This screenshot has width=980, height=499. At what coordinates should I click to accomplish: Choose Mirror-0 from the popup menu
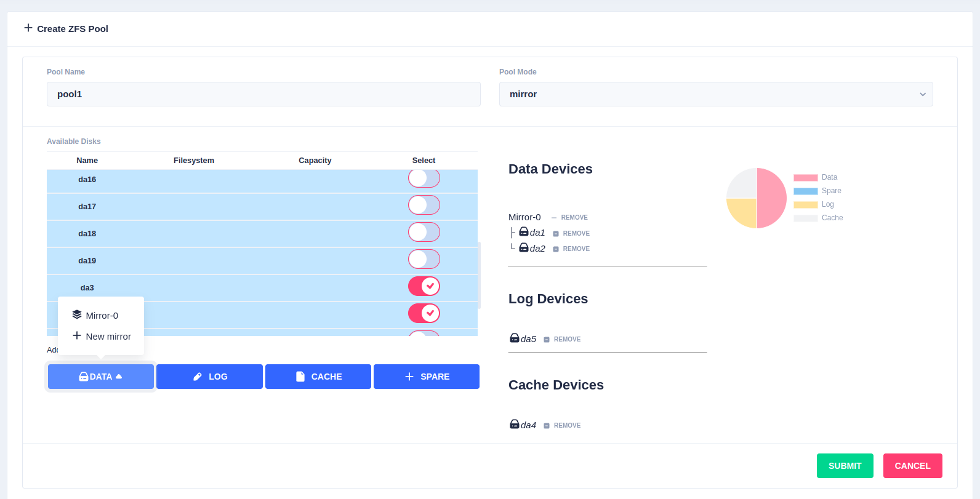tap(101, 315)
